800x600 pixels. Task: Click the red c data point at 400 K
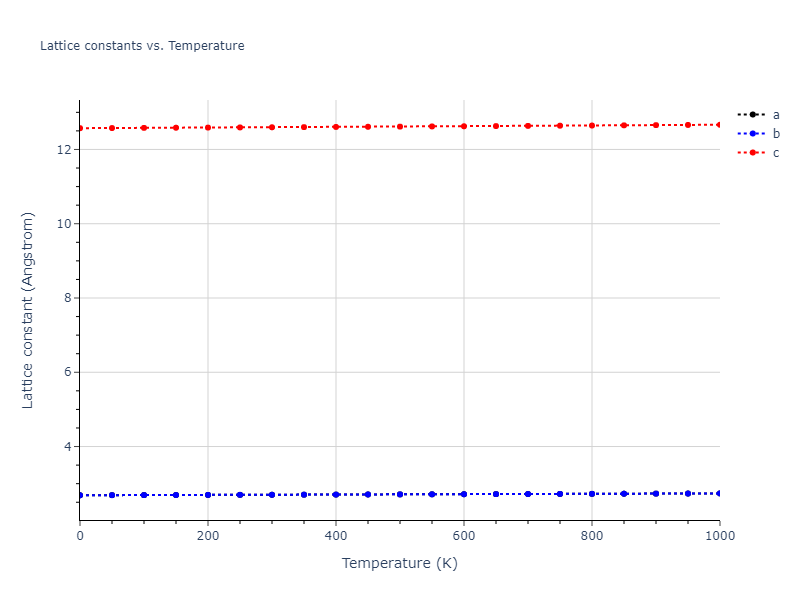coord(336,127)
